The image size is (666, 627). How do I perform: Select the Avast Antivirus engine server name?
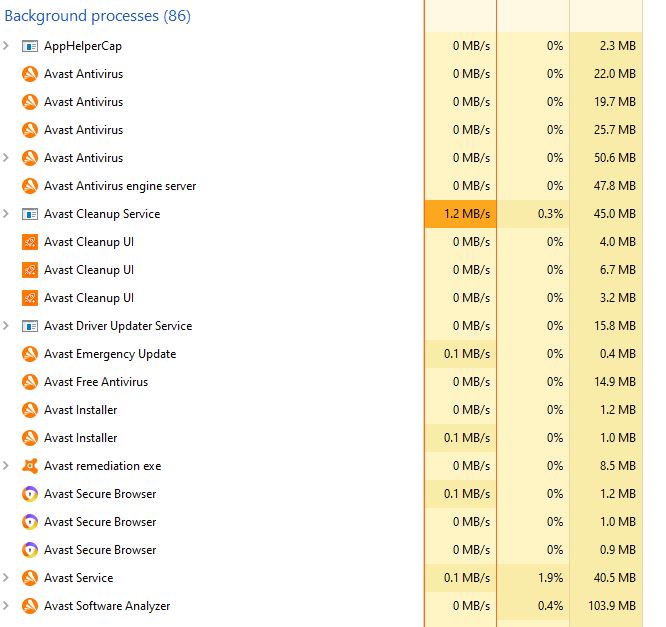(x=120, y=186)
